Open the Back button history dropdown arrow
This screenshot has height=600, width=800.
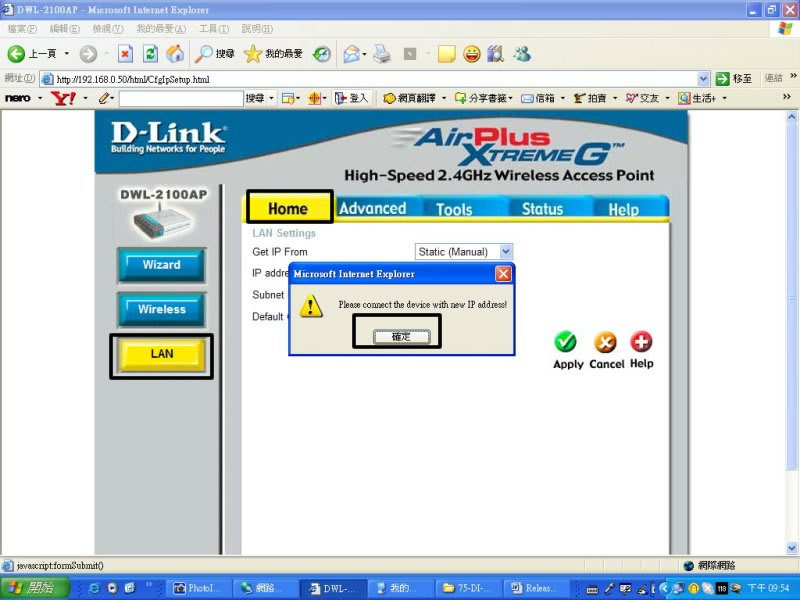coord(67,54)
